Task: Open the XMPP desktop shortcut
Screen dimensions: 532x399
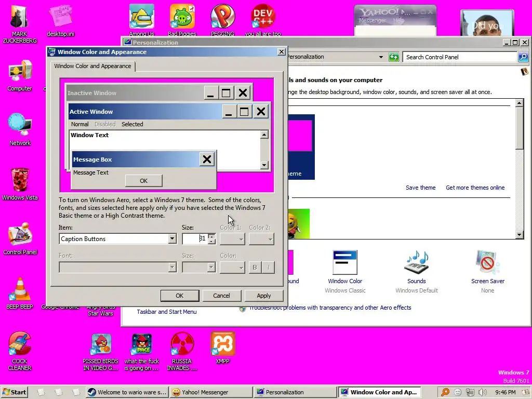Action: point(222,348)
